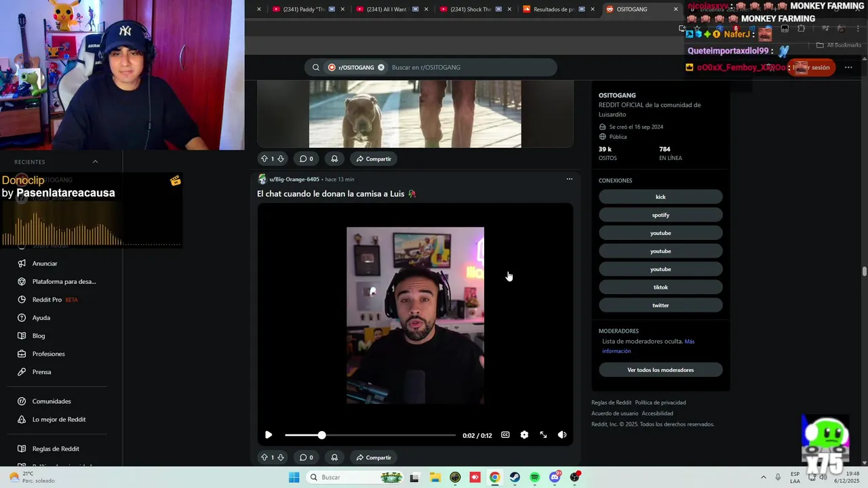Play the video in Big-Orange post
The image size is (868, 488).
[x=269, y=435]
